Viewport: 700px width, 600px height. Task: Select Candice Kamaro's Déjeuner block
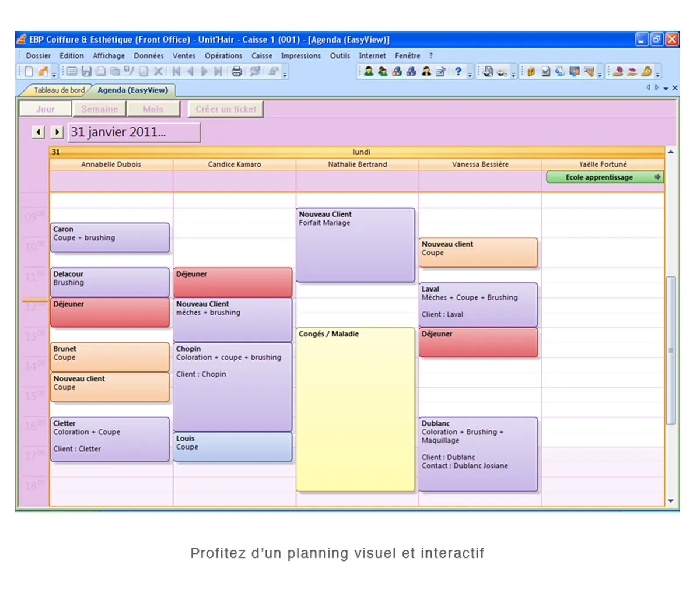coord(233,282)
